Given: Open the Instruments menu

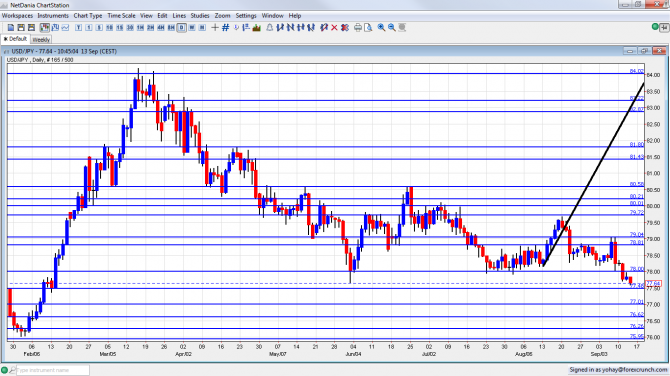Looking at the screenshot, I should 53,16.
